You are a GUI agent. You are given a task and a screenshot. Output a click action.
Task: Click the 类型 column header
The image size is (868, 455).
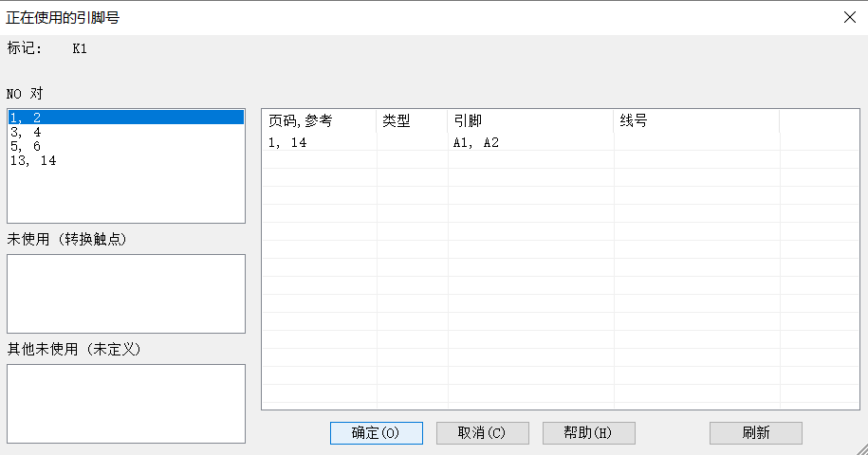pos(412,121)
